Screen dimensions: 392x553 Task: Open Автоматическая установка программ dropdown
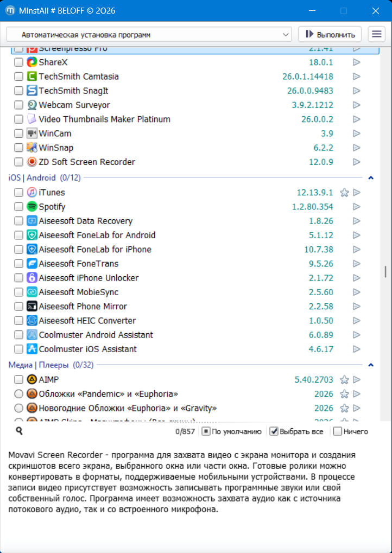(x=149, y=35)
